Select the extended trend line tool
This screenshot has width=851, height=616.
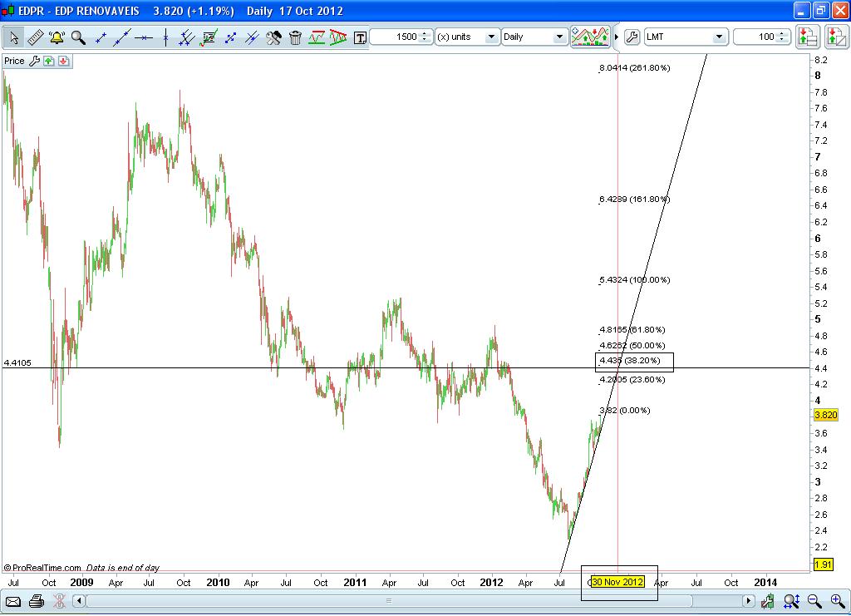pyautogui.click(x=122, y=37)
